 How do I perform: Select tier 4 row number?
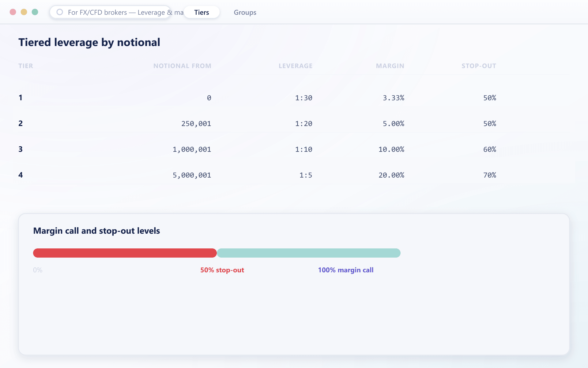(21, 175)
